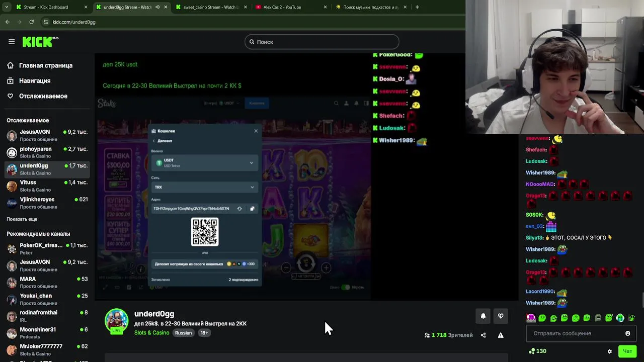Increase the bet with plus button
Viewport: 644px width, 362px height.
[x=326, y=267]
